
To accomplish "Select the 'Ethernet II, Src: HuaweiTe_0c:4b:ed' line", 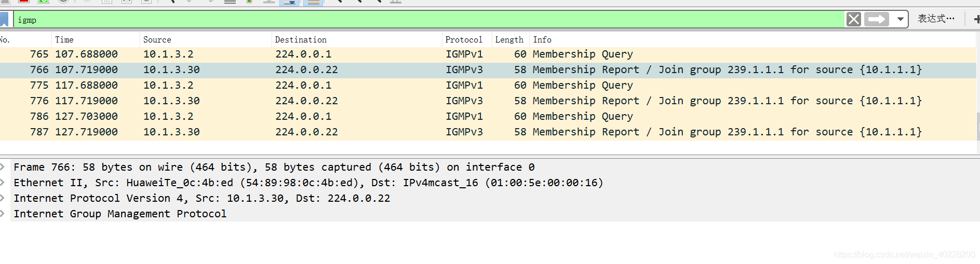I will (308, 183).
